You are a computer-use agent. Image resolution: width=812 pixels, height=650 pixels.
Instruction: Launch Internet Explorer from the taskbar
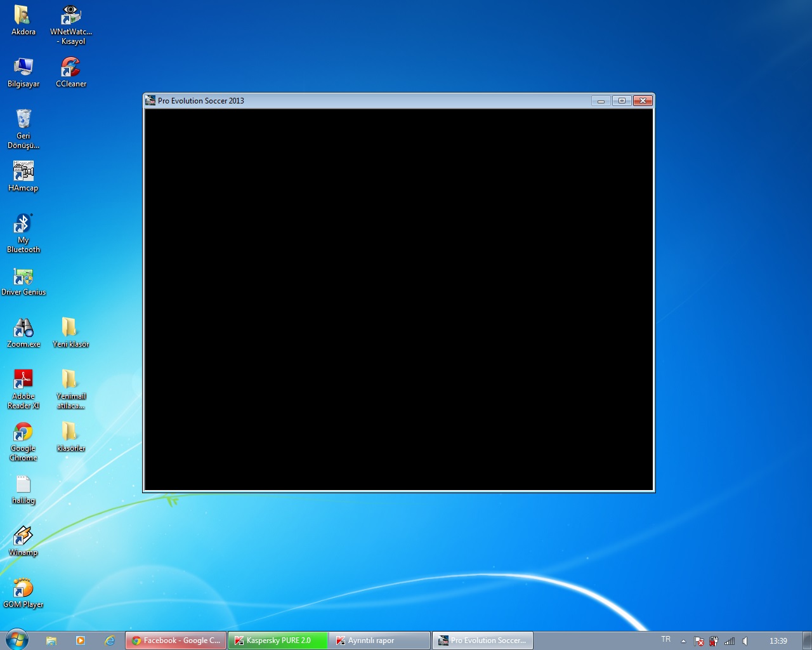(110, 640)
